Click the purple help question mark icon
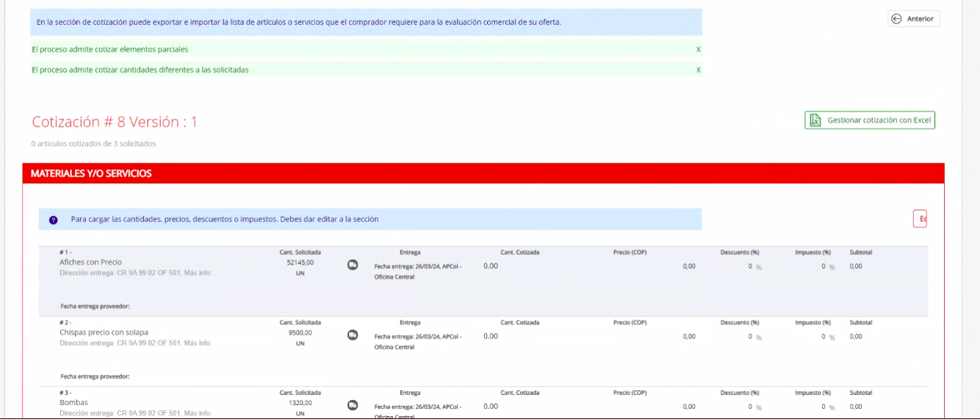Viewport: 980px width, 419px height. (x=54, y=220)
